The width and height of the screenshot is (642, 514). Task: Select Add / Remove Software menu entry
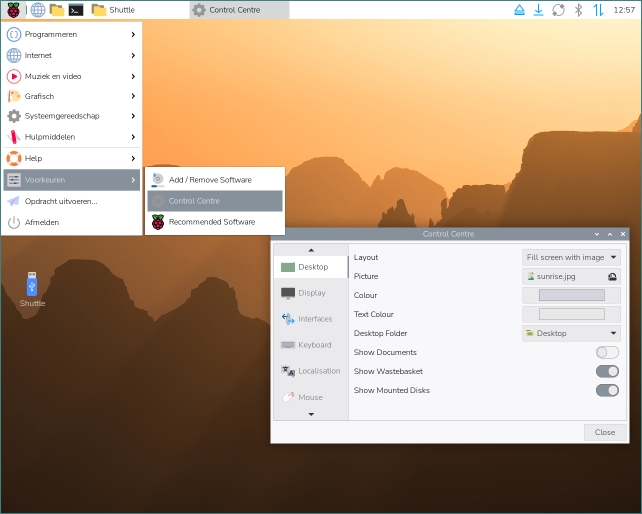tap(210, 180)
